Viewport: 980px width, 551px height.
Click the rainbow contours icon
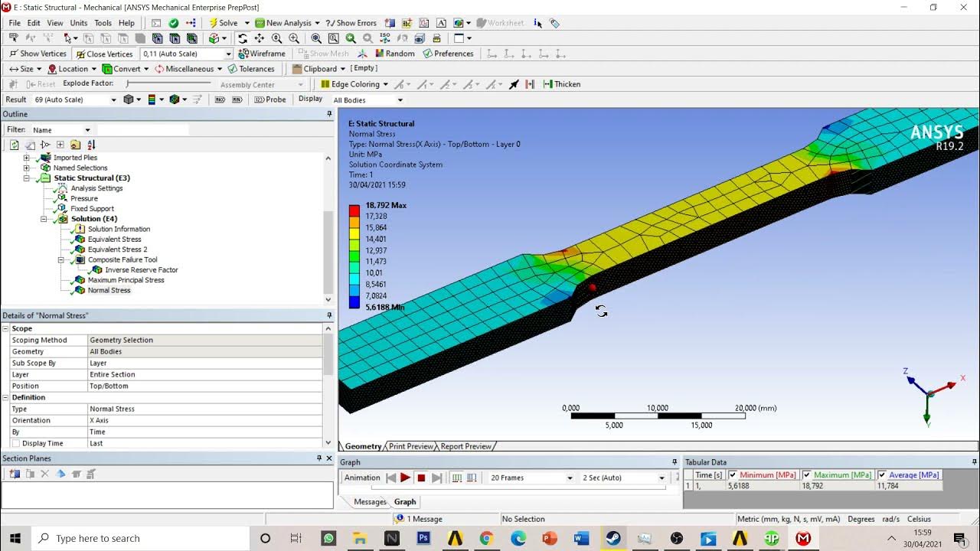(x=152, y=99)
